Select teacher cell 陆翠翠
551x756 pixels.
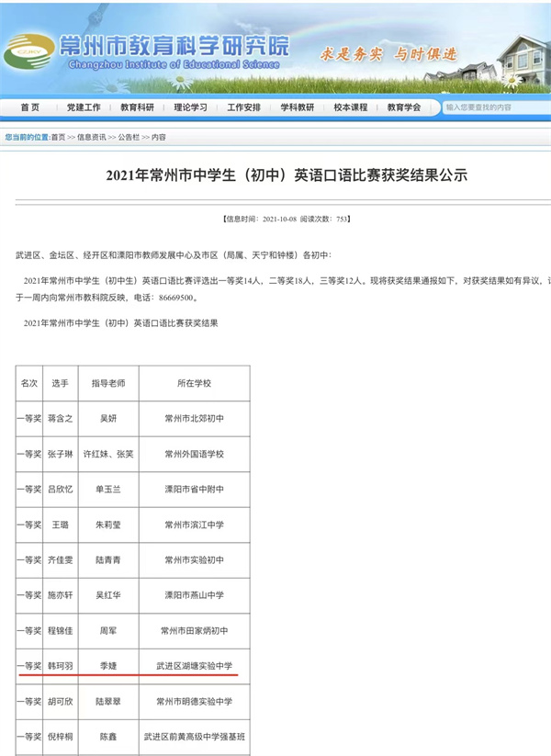tap(108, 702)
